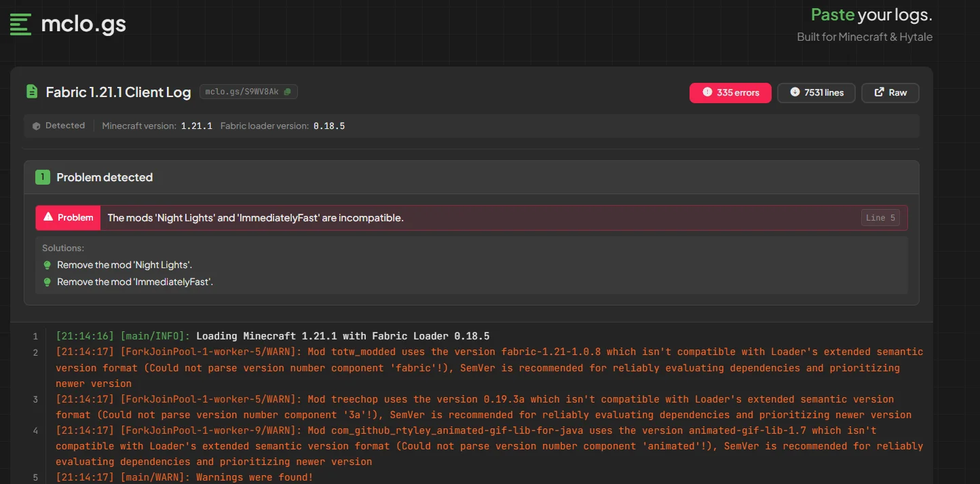Click the Detected cube icon
The height and width of the screenshot is (484, 980).
[37, 126]
